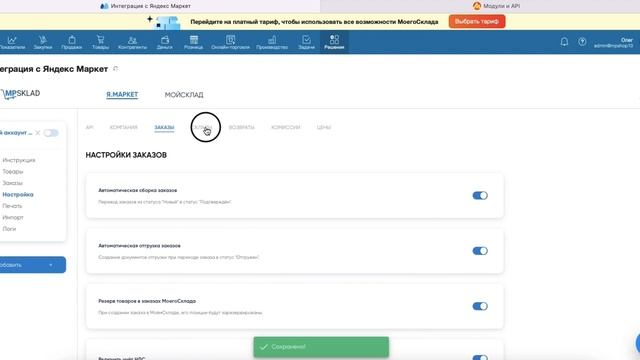The image size is (640, 360).
Task: Open the Продажи section in top navigation
Action: click(71, 42)
